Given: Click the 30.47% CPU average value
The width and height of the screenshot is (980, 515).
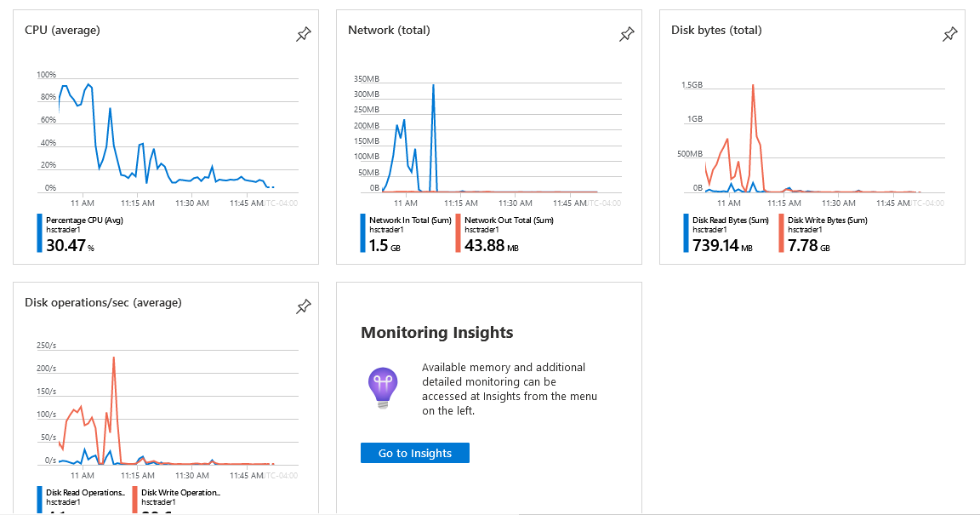Looking at the screenshot, I should pos(70,245).
